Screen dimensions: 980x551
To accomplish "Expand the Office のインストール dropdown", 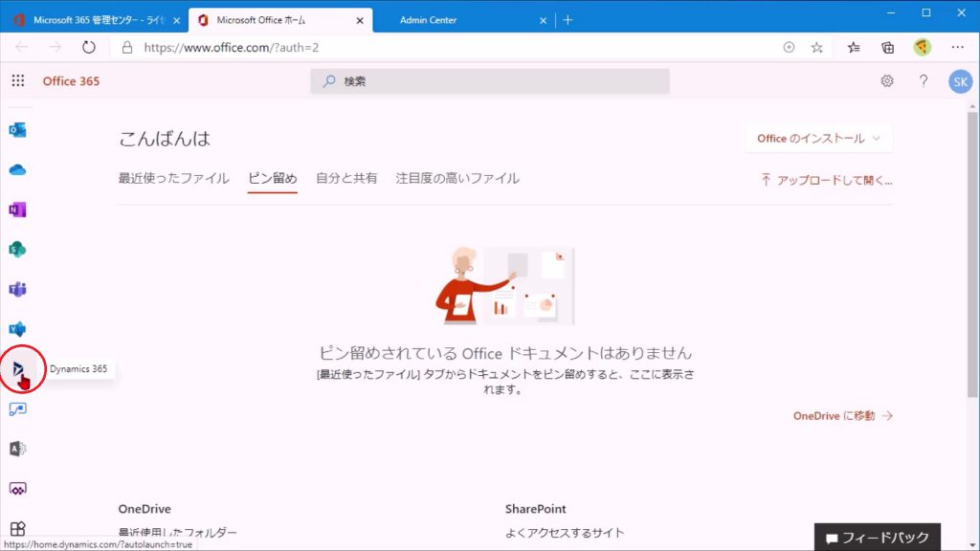I will 819,139.
